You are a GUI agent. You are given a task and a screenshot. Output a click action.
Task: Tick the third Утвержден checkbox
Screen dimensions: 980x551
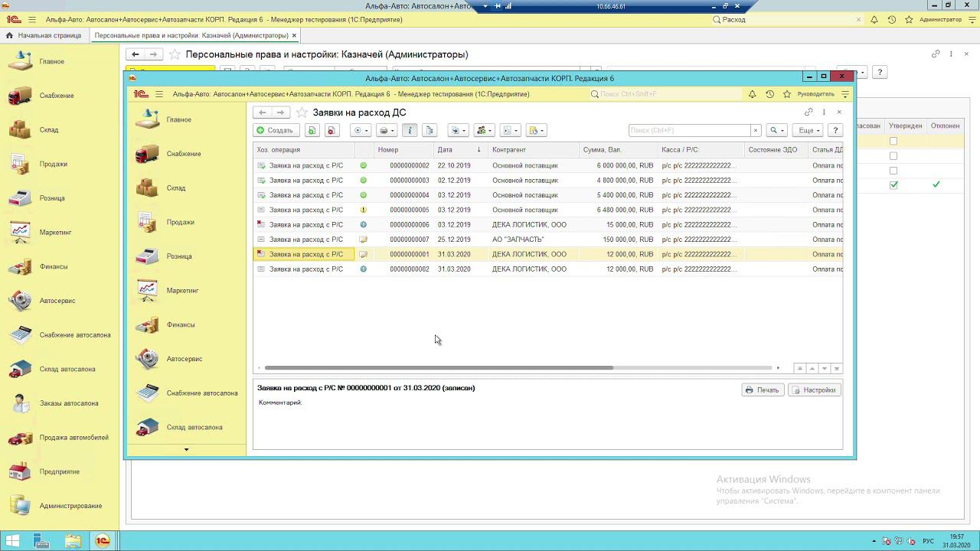(893, 171)
